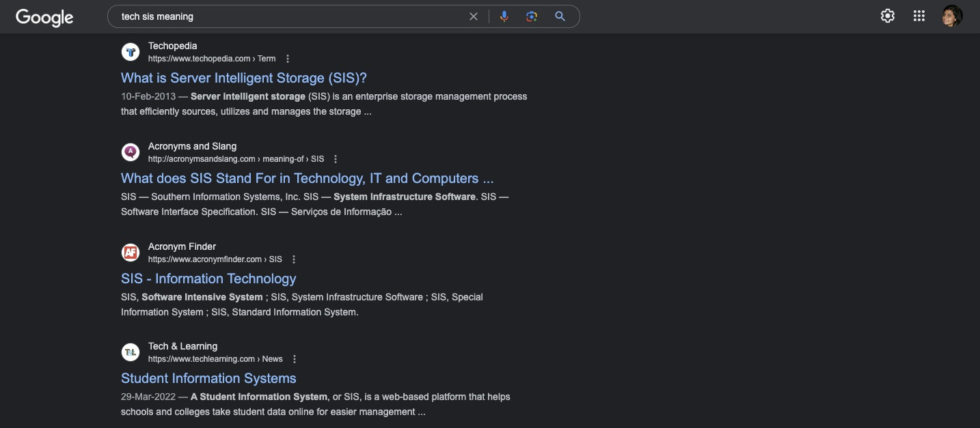Click the Techopedia site favicon
Viewport: 980px width, 428px height.
[x=131, y=52]
